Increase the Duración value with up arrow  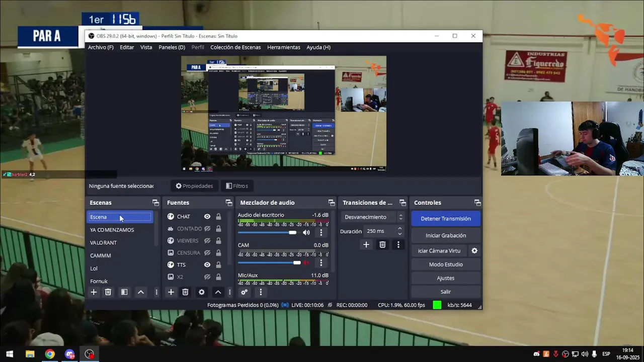[399, 229]
